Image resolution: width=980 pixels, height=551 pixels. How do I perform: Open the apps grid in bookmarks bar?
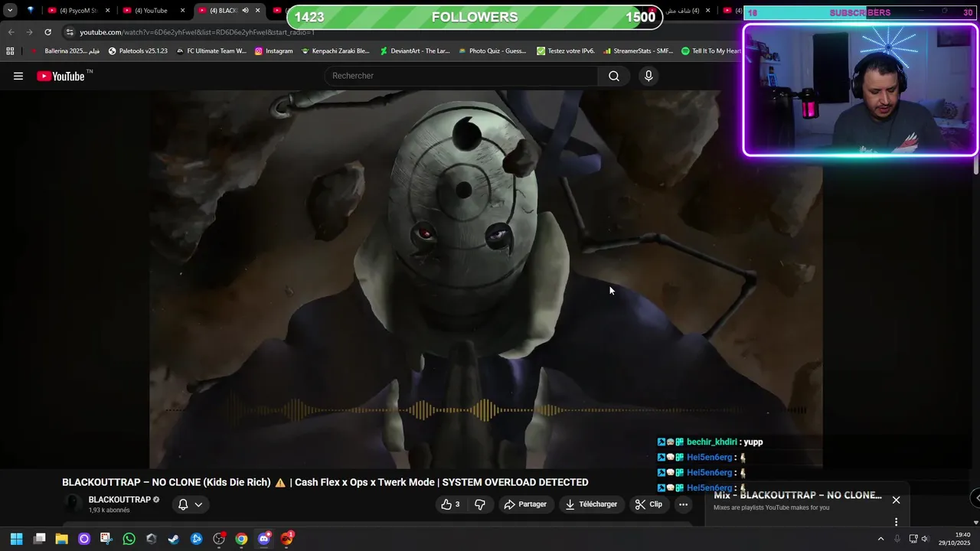pos(10,51)
